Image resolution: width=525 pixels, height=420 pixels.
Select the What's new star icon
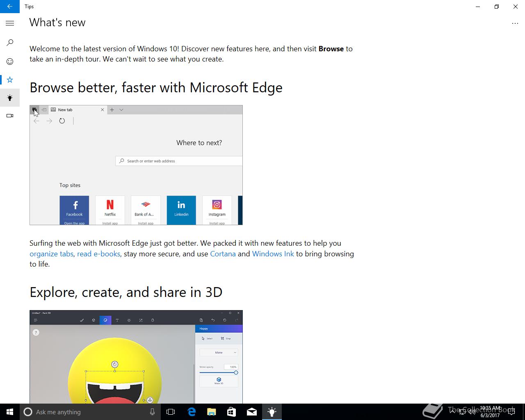pos(10,80)
